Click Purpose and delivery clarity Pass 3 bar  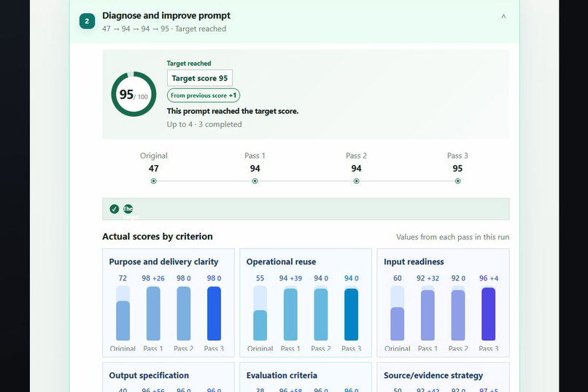pyautogui.click(x=214, y=313)
